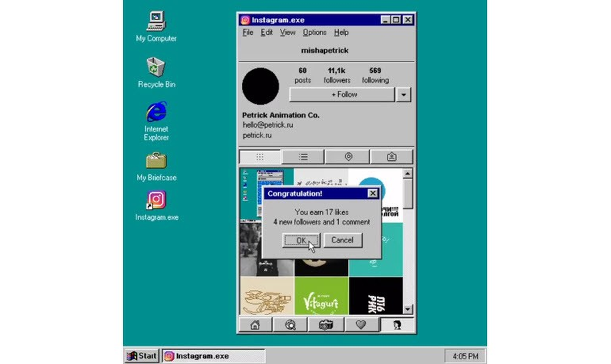Click Cancel in Congratulation dialog
Image resolution: width=611 pixels, height=364 pixels.
(342, 240)
